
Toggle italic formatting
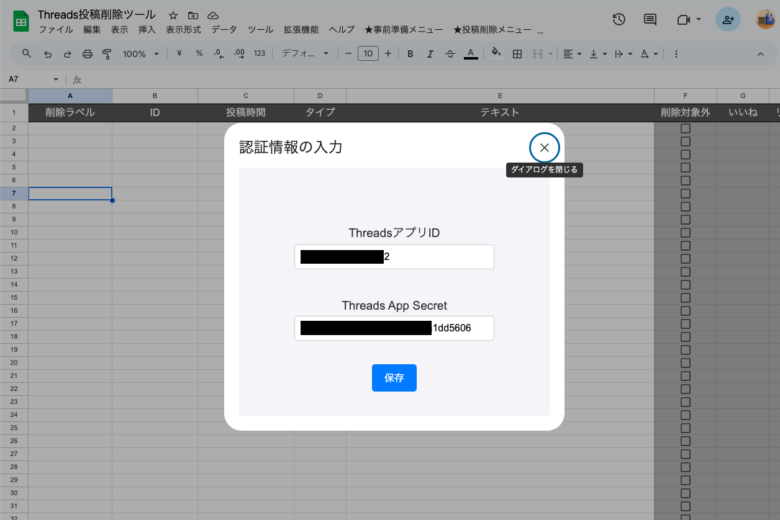pyautogui.click(x=430, y=54)
